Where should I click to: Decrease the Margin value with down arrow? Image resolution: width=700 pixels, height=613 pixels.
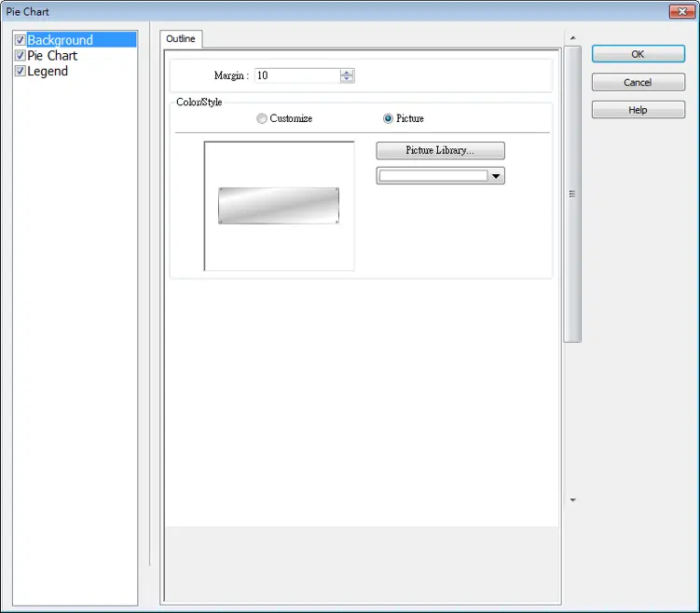347,79
